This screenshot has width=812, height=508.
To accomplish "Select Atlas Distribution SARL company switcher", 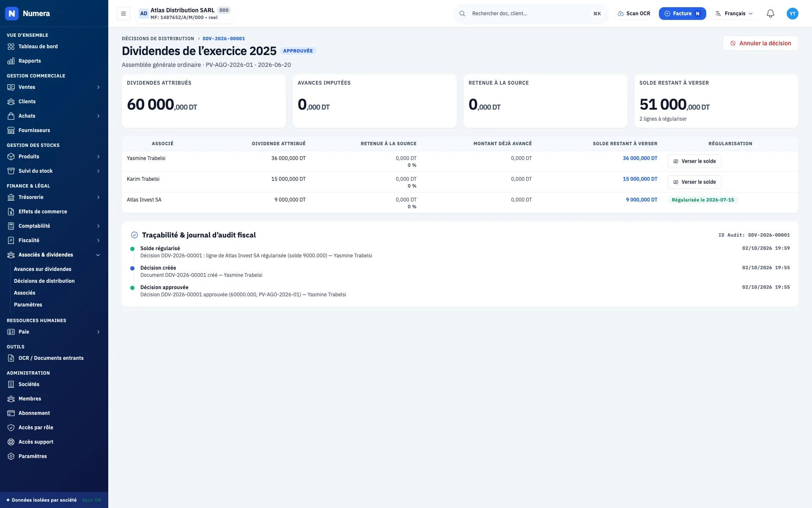I will 184,14.
